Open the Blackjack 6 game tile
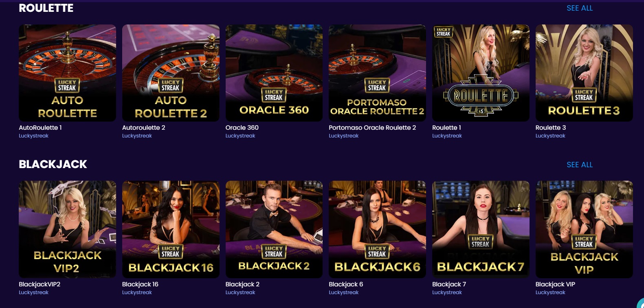Viewport: 644px width, 308px height. pyautogui.click(x=377, y=229)
